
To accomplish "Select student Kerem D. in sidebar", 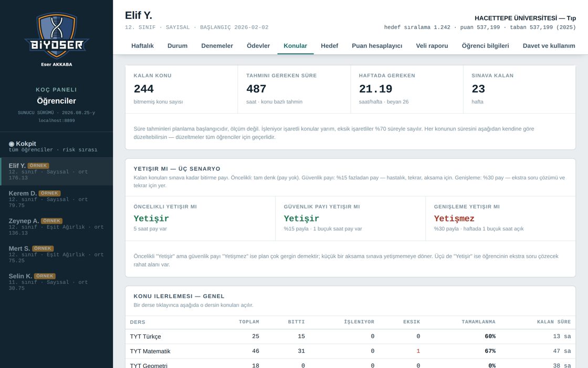I will (x=56, y=199).
